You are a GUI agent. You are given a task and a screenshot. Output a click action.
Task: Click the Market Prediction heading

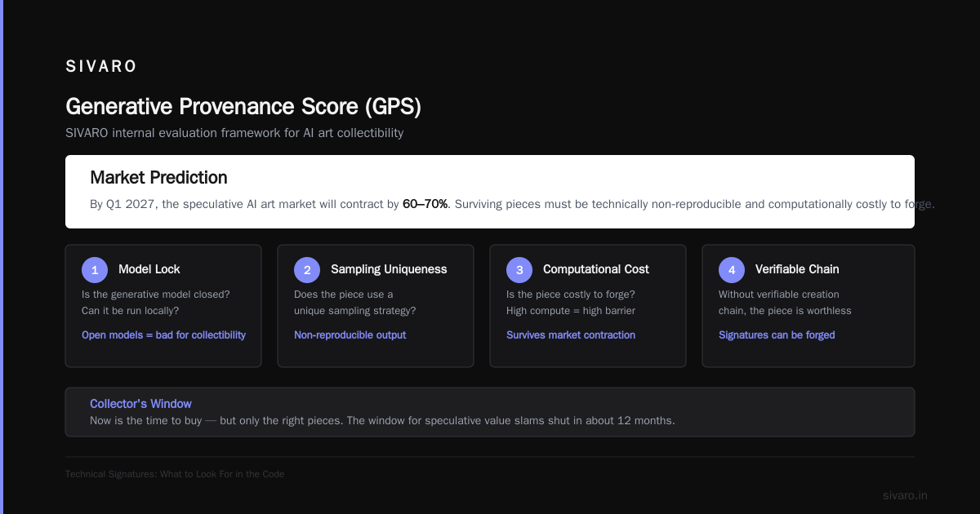coord(158,178)
